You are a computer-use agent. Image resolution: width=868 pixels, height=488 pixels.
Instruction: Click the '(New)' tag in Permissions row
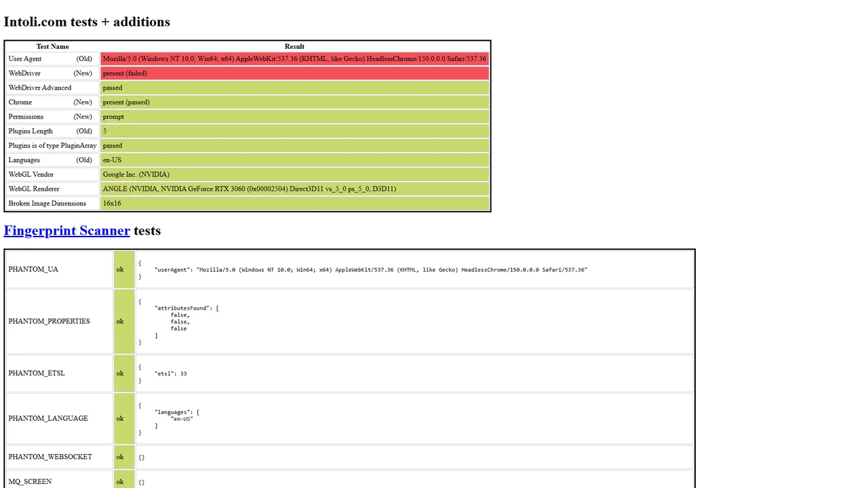[83, 117]
